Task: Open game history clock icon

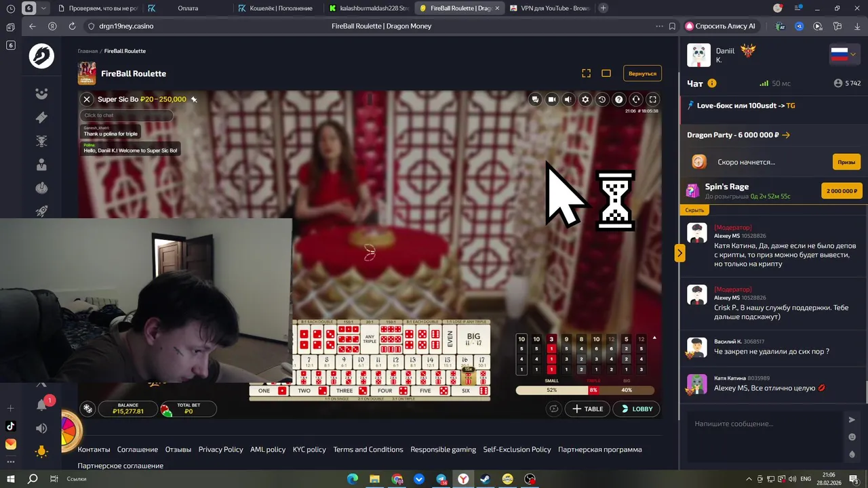Action: [x=601, y=100]
